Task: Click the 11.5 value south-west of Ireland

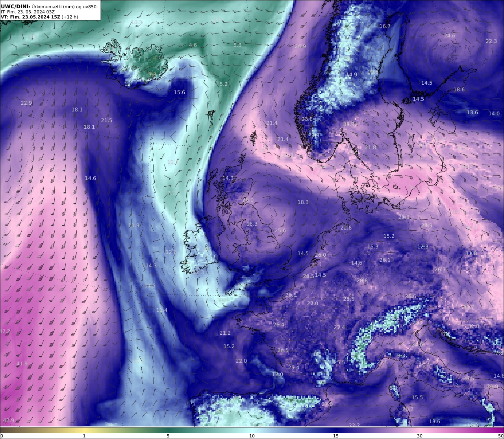Action: click(x=150, y=286)
